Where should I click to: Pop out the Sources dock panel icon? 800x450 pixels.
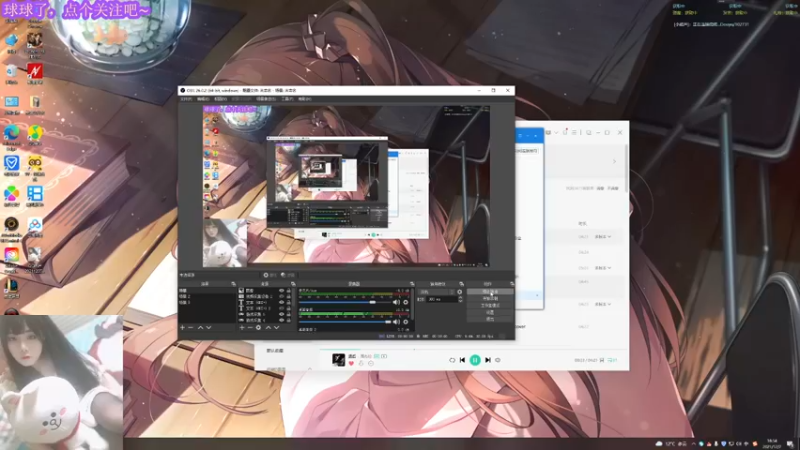tap(293, 284)
